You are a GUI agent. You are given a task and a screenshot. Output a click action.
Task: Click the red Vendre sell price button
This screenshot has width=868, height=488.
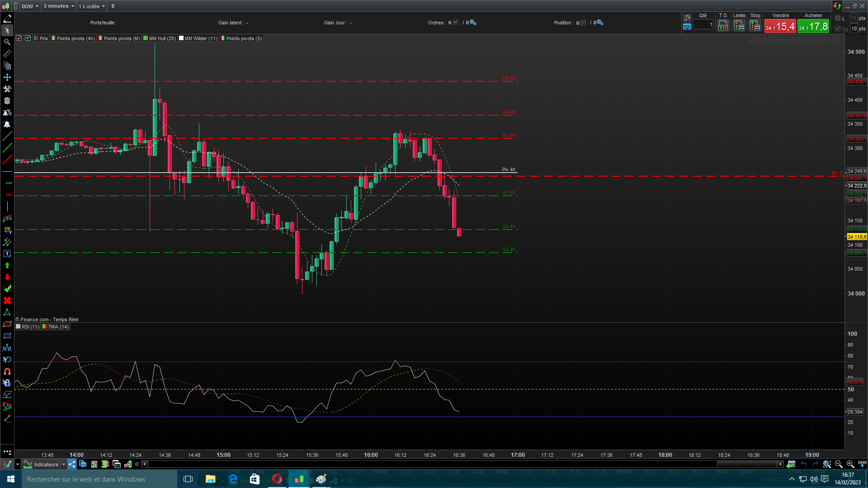[x=780, y=27]
